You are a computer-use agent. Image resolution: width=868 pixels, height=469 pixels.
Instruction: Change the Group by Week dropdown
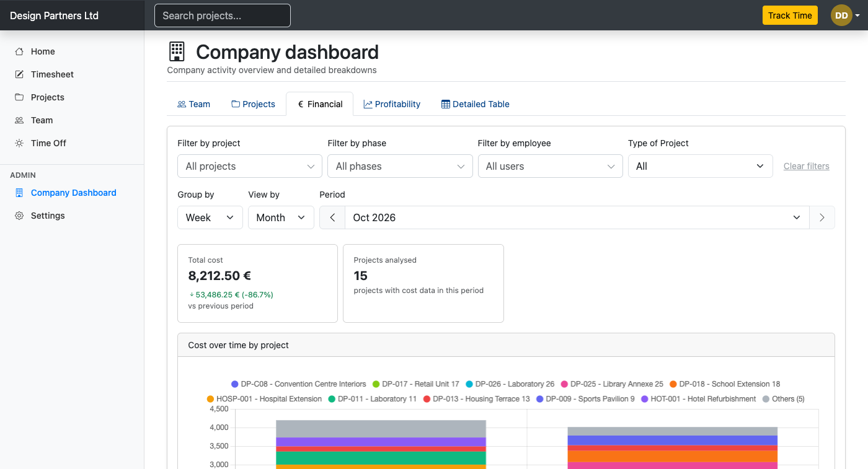point(210,217)
